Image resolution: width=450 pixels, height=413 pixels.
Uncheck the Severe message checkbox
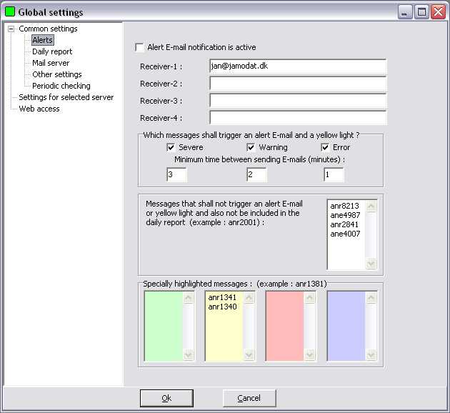coord(171,147)
